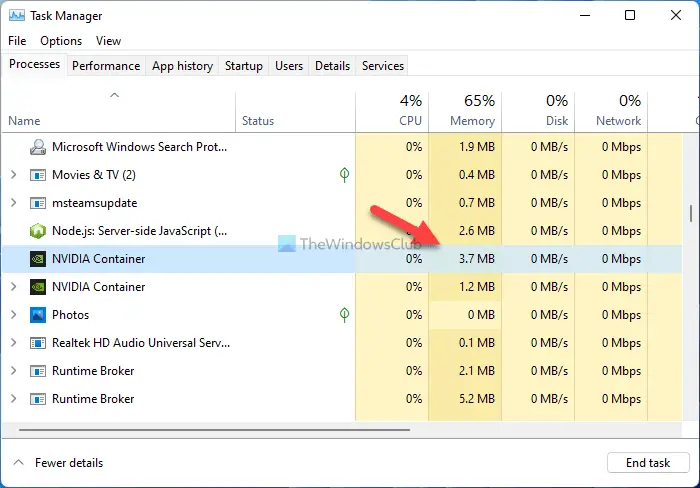
Task: Click the 0.4 MB memory value
Action: 477,175
